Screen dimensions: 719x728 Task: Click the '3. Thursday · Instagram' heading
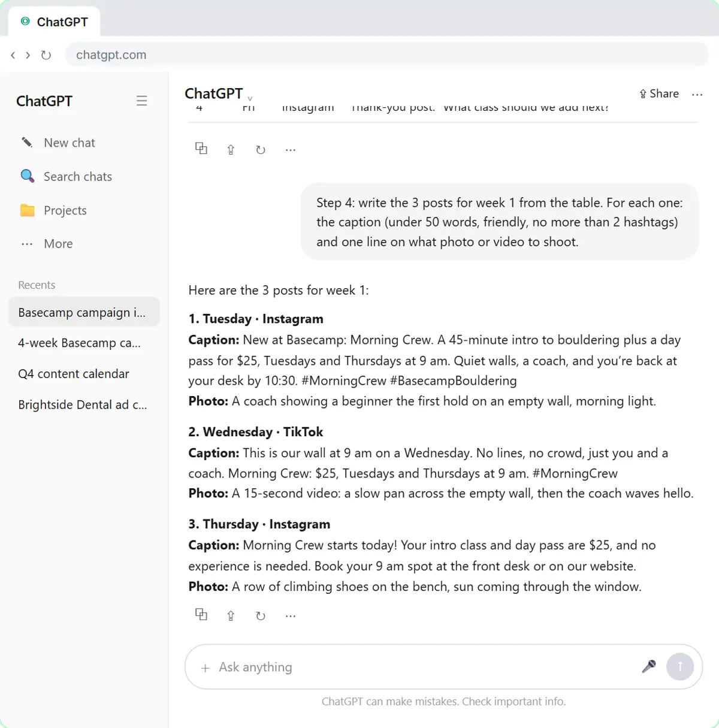[259, 524]
